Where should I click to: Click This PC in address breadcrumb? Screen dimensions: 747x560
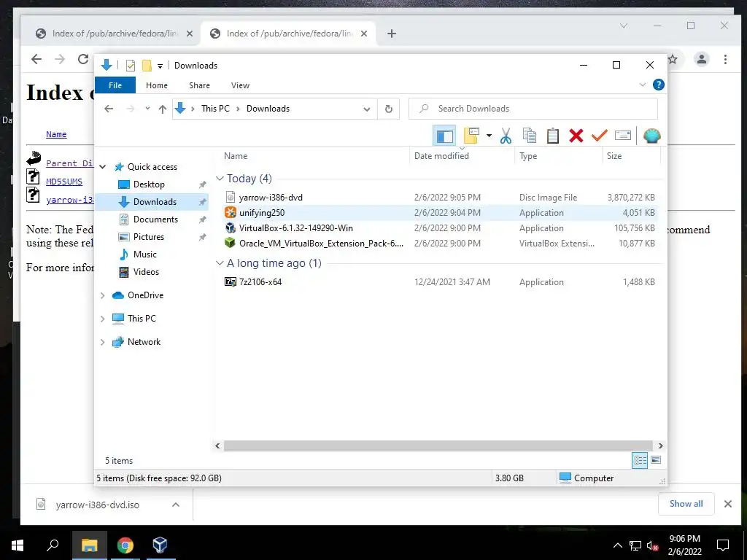[215, 109]
